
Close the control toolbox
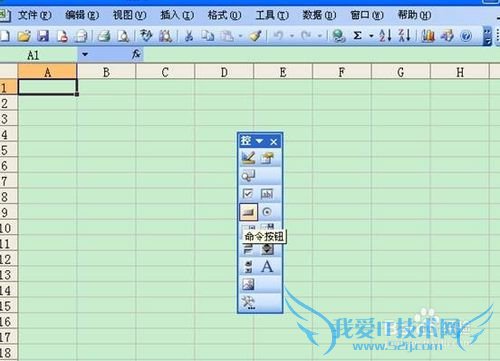tap(274, 142)
